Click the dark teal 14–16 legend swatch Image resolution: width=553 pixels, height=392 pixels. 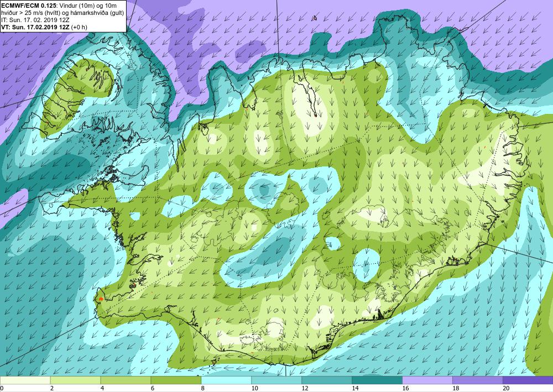tap(377, 380)
